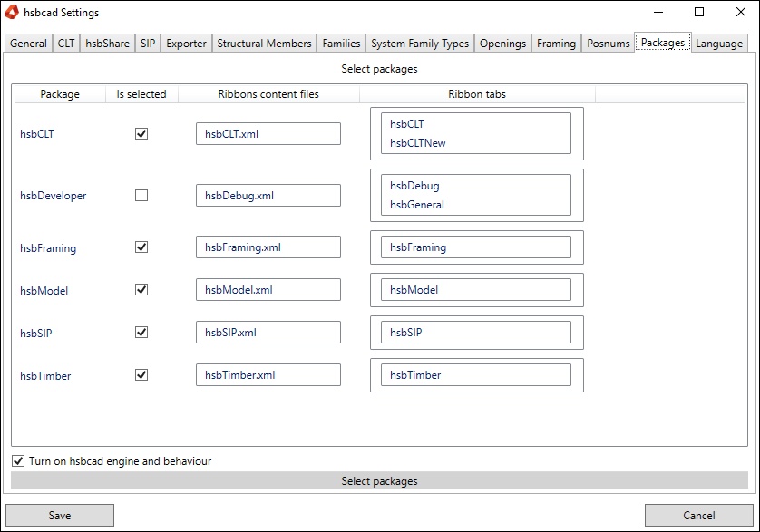Click the Ribbons content files column header
This screenshot has width=760, height=532.
click(x=268, y=94)
